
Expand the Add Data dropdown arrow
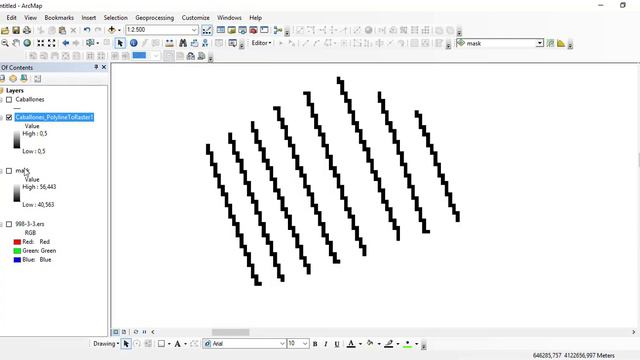coord(119,30)
